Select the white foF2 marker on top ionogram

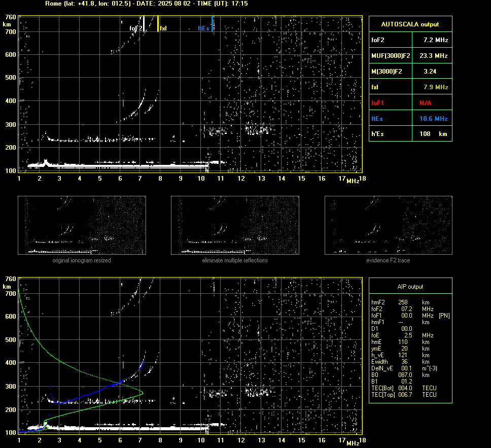[144, 24]
